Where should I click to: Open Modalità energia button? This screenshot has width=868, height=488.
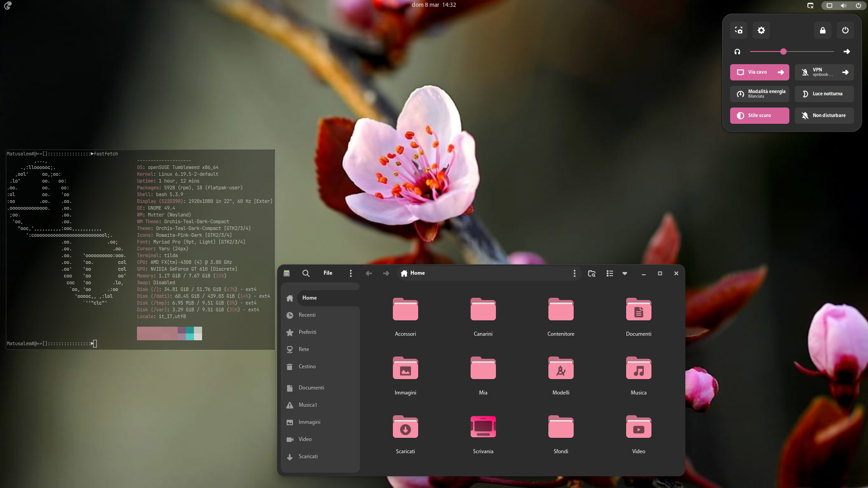point(759,94)
